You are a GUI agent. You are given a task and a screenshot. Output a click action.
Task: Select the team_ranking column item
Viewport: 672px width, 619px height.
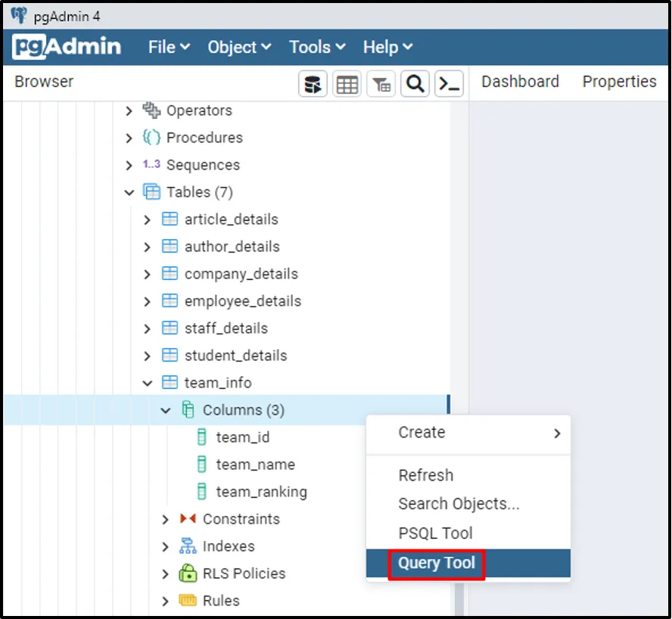pos(261,492)
